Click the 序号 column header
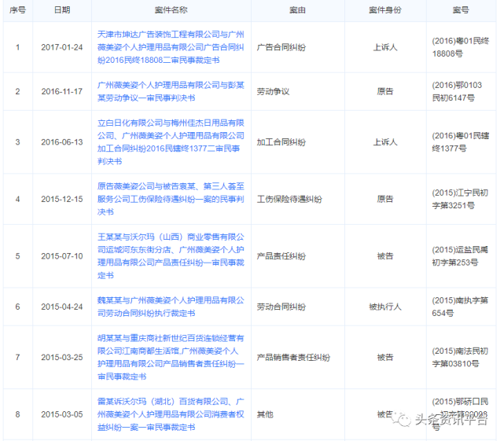This screenshot has height=441, width=504. pos(17,10)
